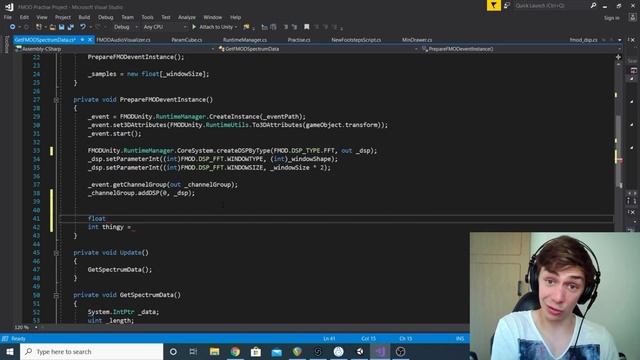The height and width of the screenshot is (360, 640).
Task: Click the feedback icon beside Quick Launch
Action: (x=507, y=6)
